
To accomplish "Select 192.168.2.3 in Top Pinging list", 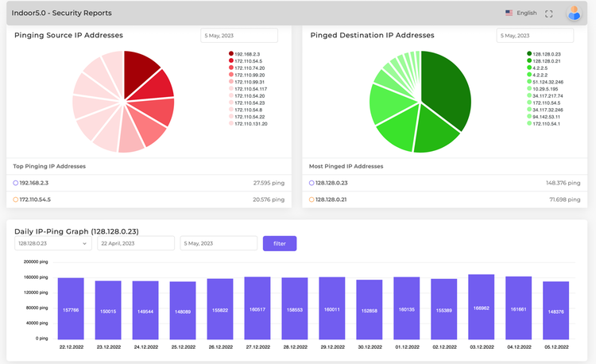I will [149, 183].
